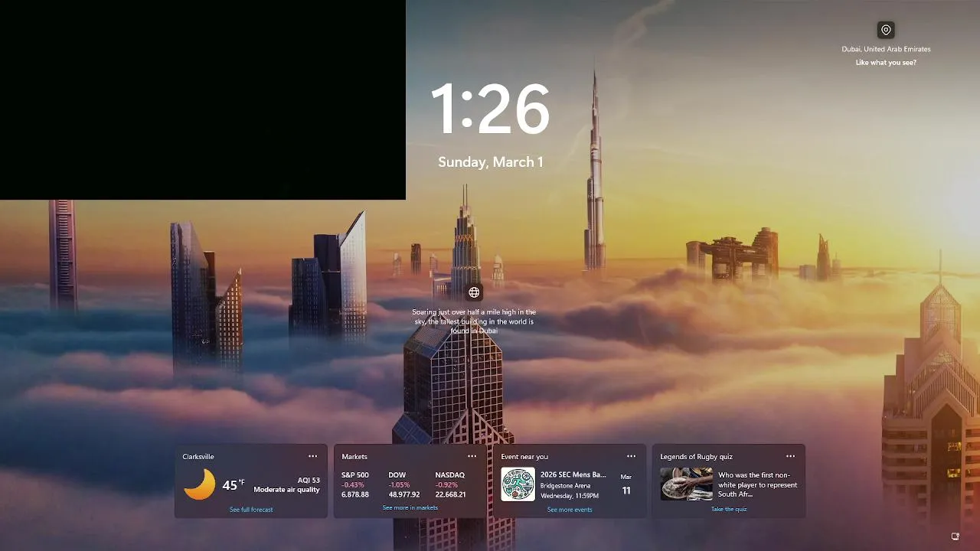Viewport: 980px width, 551px height.
Task: Click the globe icon above the Dubai fact
Action: coord(474,292)
